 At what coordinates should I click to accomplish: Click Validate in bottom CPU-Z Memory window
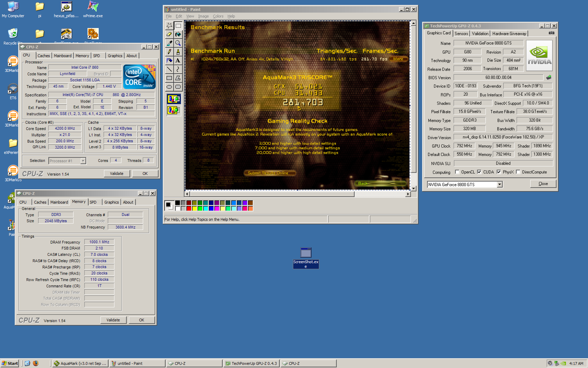113,320
